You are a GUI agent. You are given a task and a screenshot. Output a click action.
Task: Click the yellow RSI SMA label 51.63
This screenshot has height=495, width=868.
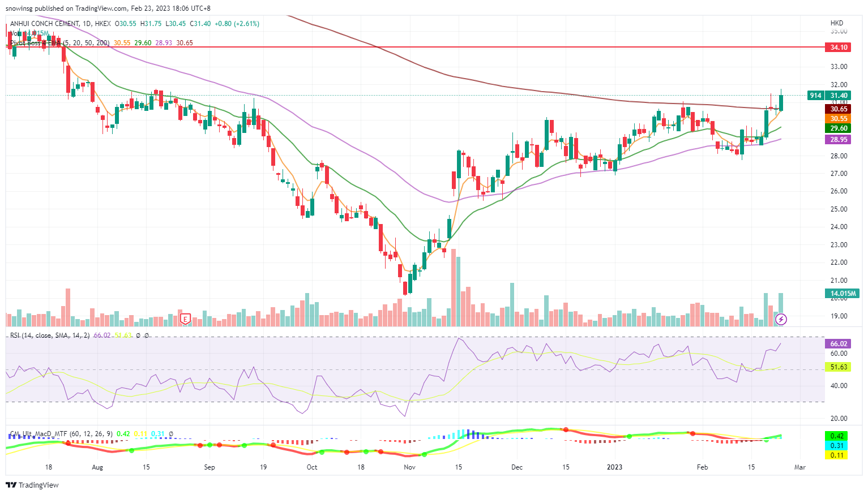click(x=839, y=367)
